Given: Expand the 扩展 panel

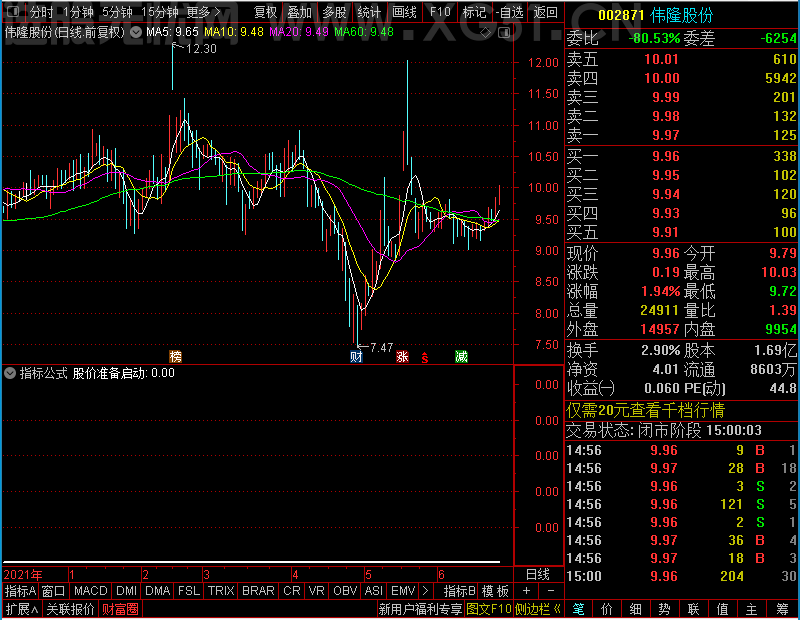Looking at the screenshot, I should (x=22, y=609).
